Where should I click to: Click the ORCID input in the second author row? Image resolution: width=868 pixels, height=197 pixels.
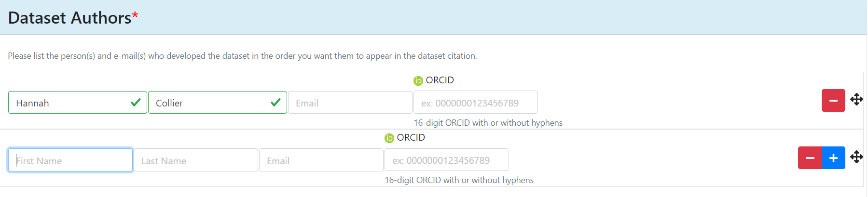[446, 160]
